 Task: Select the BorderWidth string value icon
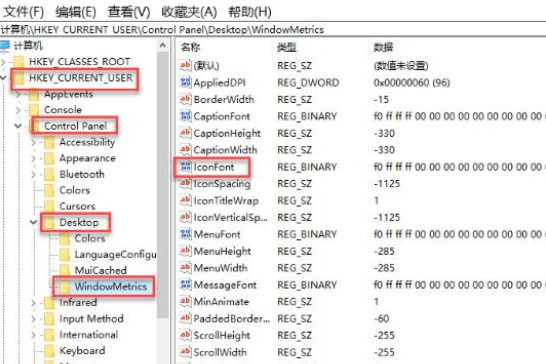[185, 99]
